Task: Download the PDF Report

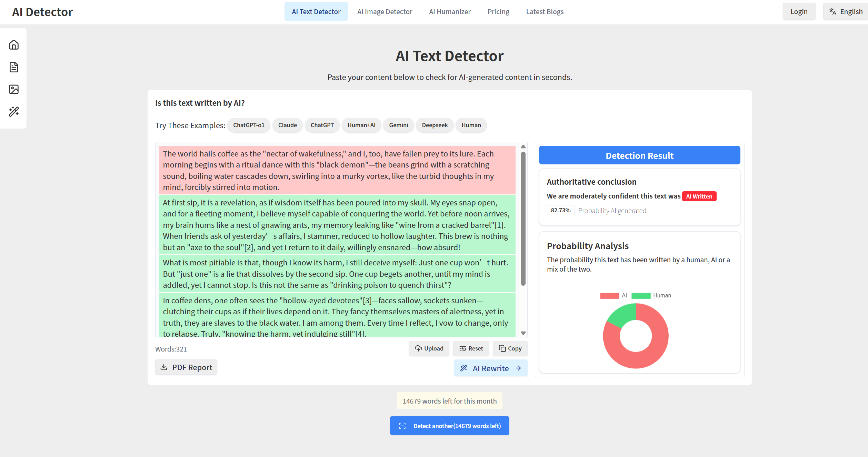Action: tap(186, 367)
